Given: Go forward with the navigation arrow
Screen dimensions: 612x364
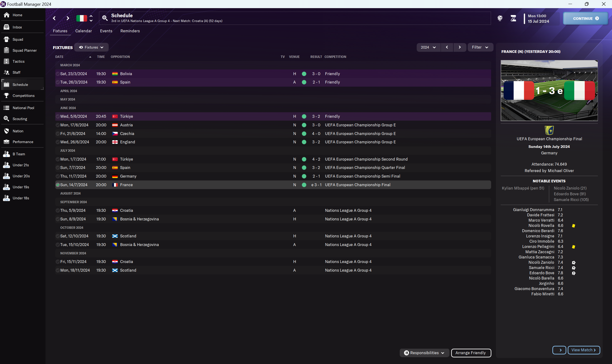Looking at the screenshot, I should point(68,18).
